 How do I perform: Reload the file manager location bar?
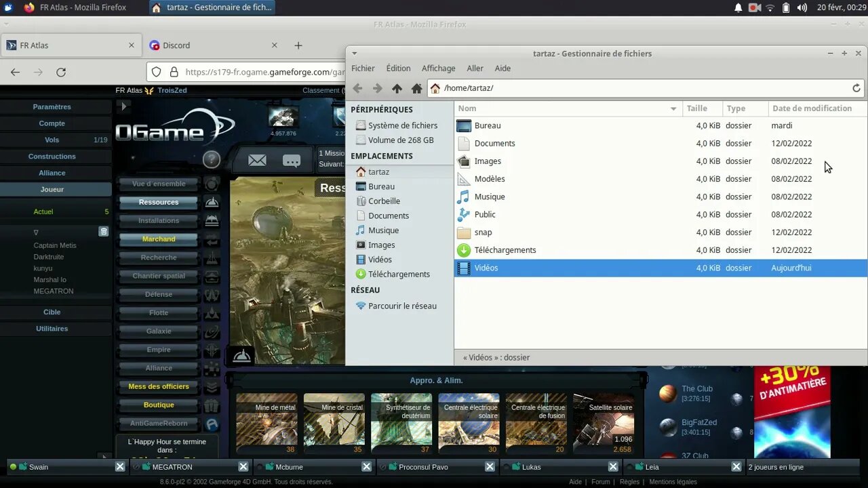click(x=856, y=88)
